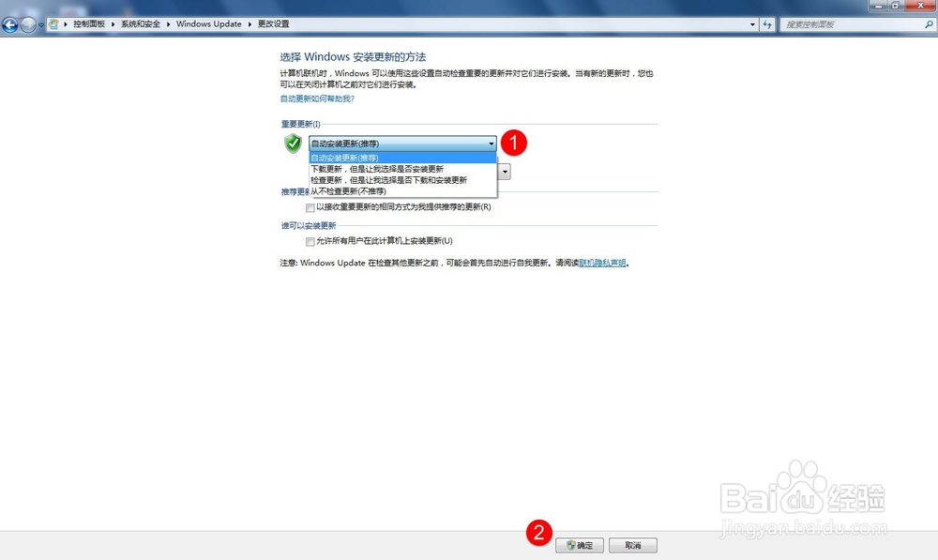Image resolution: width=938 pixels, height=560 pixels.
Task: Enable 以接收重要更新的相同方式为我提供推荐的更新 checkbox
Action: click(310, 207)
